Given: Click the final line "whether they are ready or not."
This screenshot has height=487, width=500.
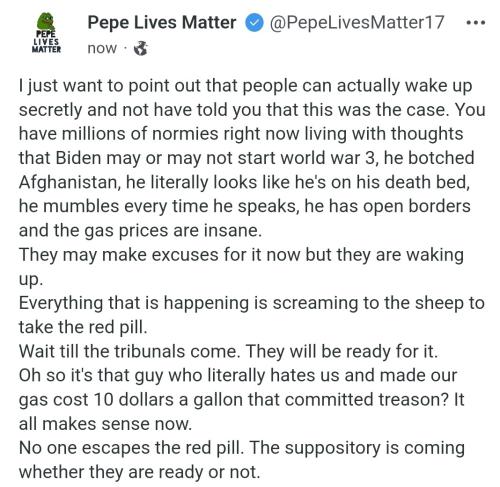Looking at the screenshot, I should 139,472.
